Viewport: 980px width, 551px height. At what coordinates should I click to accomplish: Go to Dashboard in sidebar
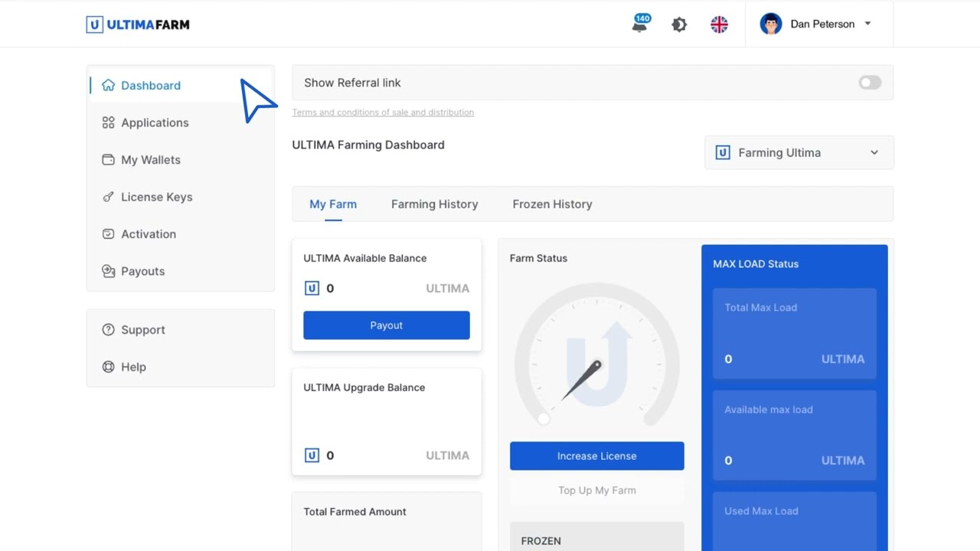coord(181,85)
